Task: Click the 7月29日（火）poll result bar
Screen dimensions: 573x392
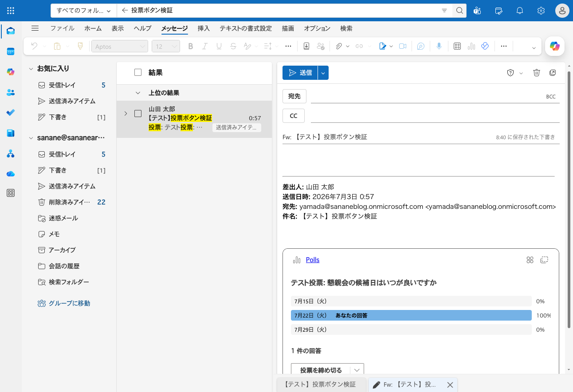Action: coord(411,329)
